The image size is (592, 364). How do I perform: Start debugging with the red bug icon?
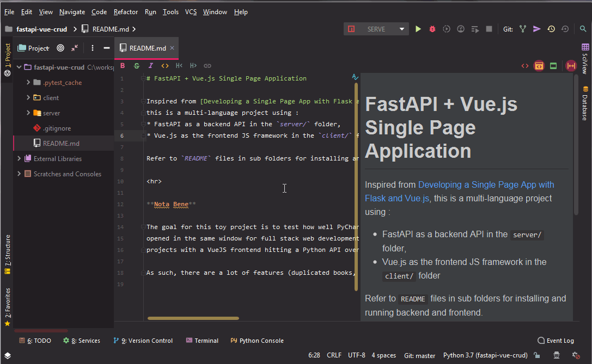[432, 29]
